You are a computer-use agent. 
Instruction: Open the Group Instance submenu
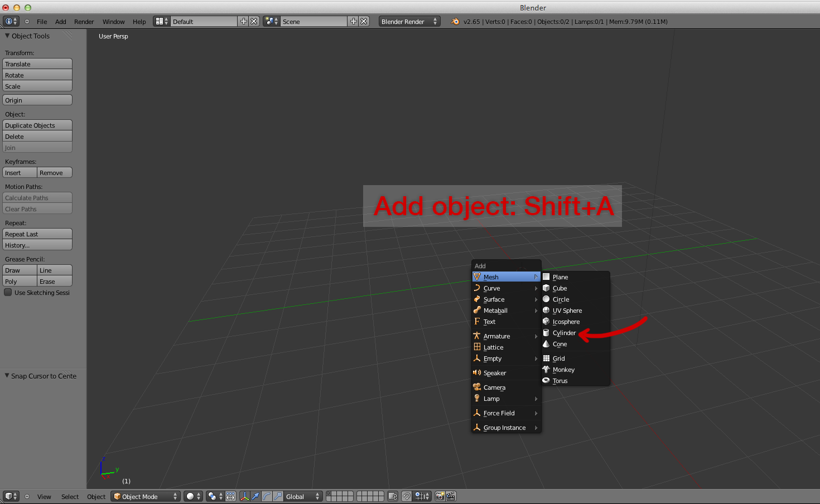pos(506,428)
